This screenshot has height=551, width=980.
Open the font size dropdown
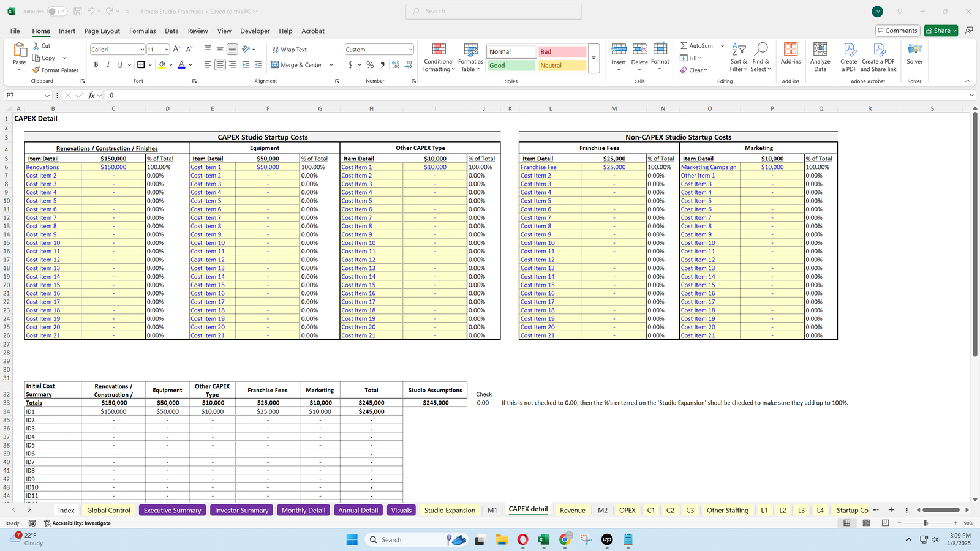coord(167,50)
